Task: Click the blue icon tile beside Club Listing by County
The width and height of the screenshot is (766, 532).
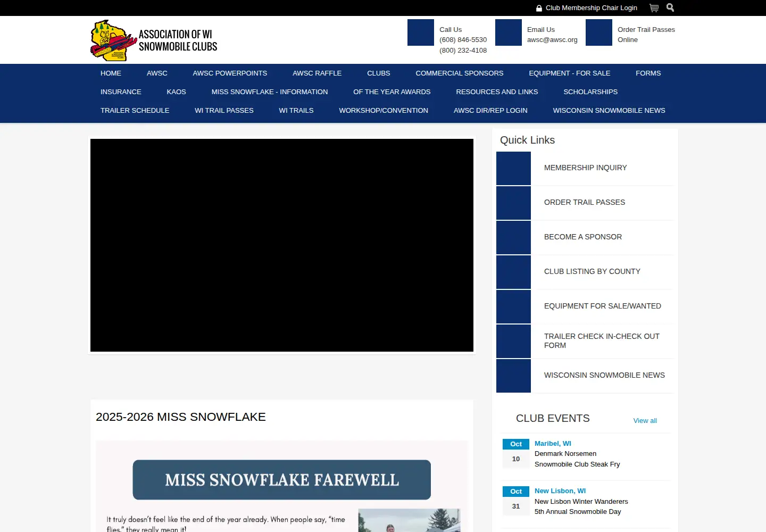Action: point(513,272)
